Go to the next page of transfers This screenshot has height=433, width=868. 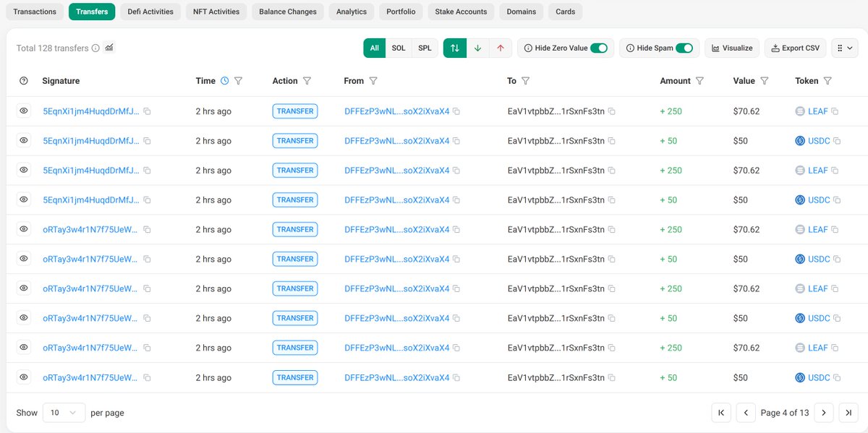[x=824, y=413]
